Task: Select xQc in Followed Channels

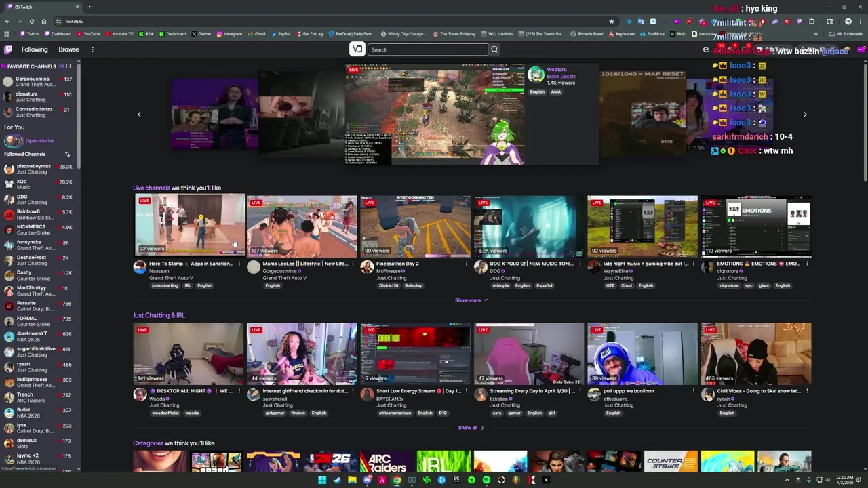Action: [x=39, y=184]
